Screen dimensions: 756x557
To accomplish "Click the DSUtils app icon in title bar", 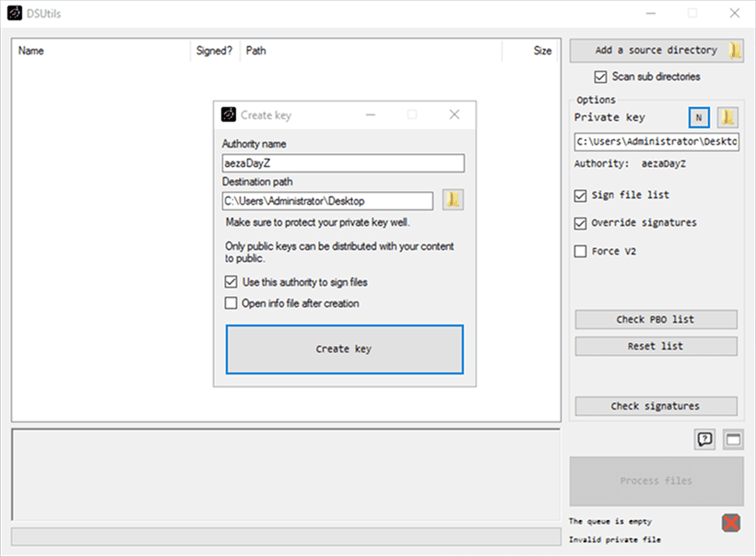I will (x=15, y=13).
